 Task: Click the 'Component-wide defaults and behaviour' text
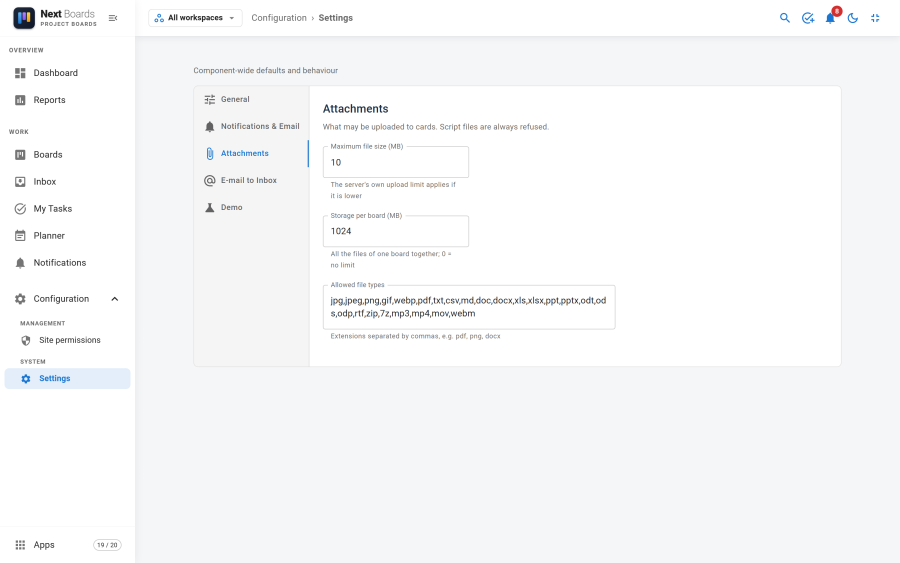266,71
